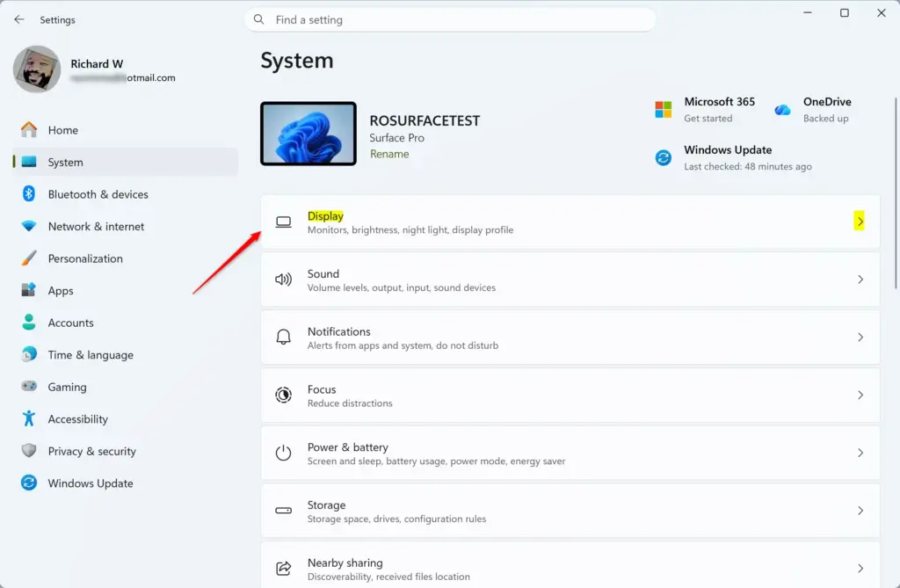This screenshot has height=588, width=900.
Task: Open OneDrive Backed up status
Action: click(x=825, y=119)
